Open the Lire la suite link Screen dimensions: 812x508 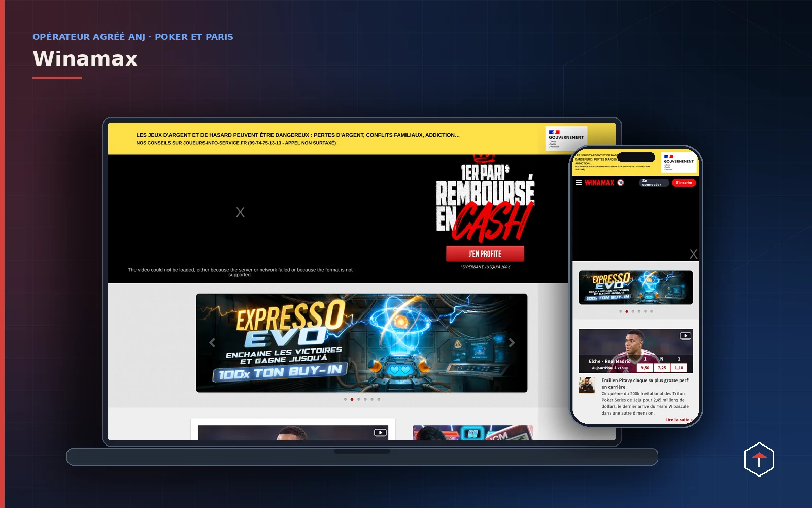click(x=679, y=420)
